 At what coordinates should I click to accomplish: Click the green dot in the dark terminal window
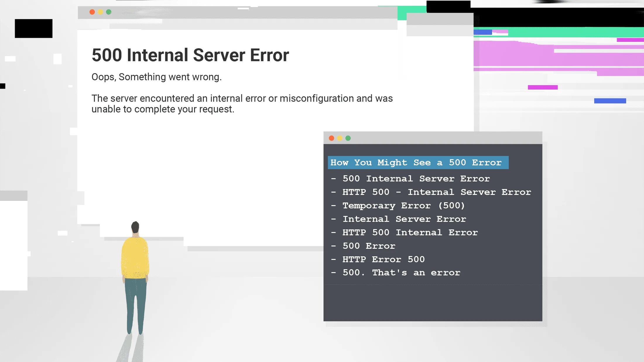pos(348,138)
